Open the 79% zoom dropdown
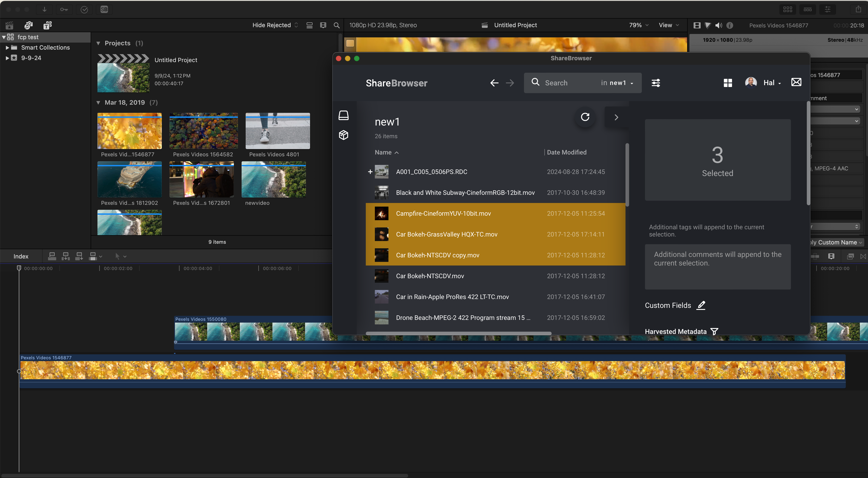868x478 pixels. point(638,25)
